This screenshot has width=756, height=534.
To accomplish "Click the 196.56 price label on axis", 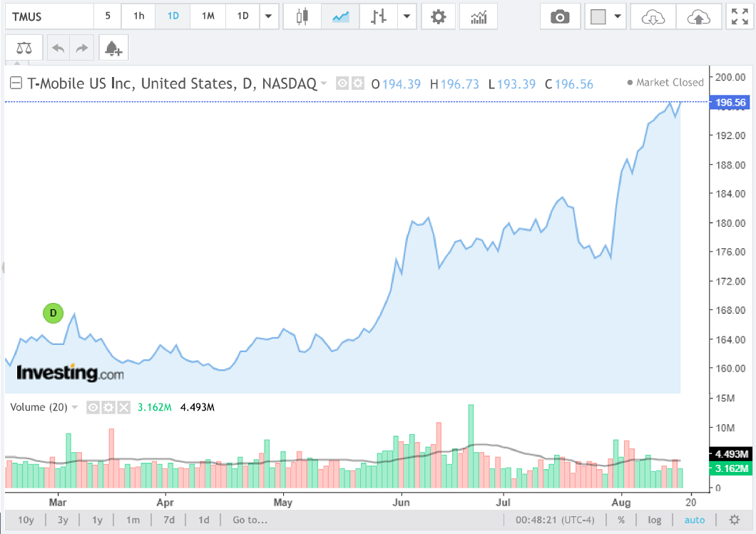I will tap(730, 102).
